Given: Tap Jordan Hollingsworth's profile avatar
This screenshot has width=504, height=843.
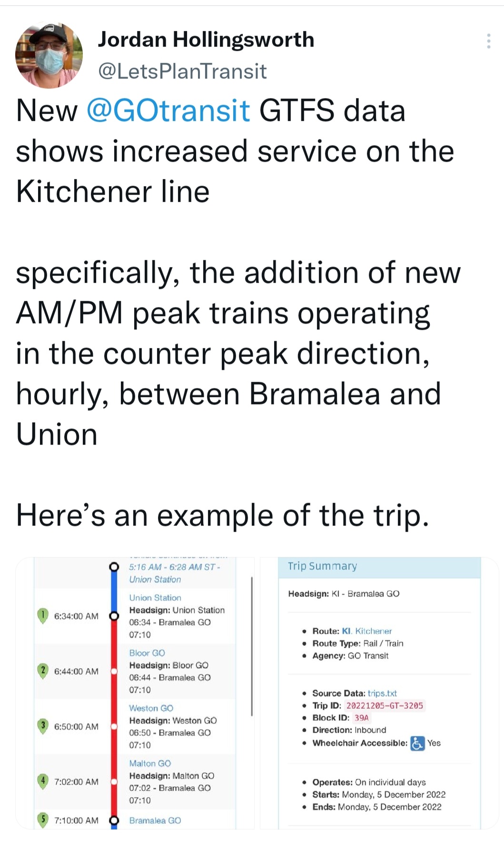Looking at the screenshot, I should [x=49, y=55].
